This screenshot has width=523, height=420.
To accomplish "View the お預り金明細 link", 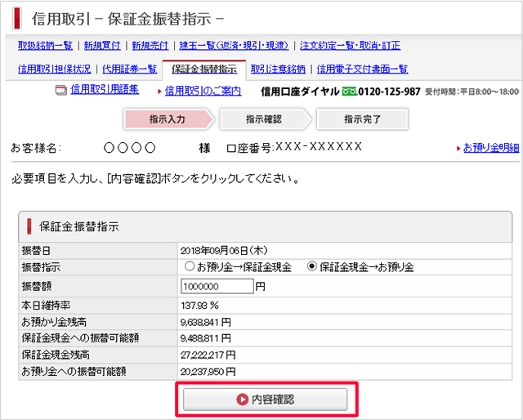I will 490,148.
